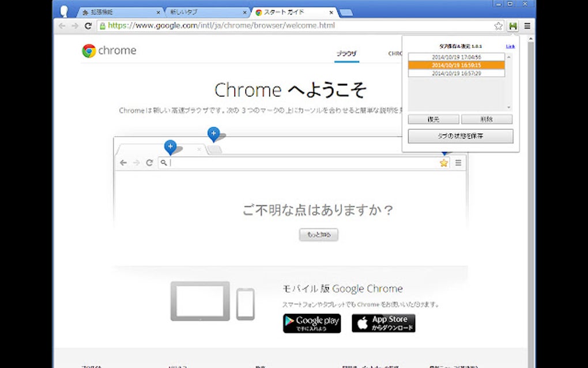Click the tablet device illustration

(x=200, y=301)
